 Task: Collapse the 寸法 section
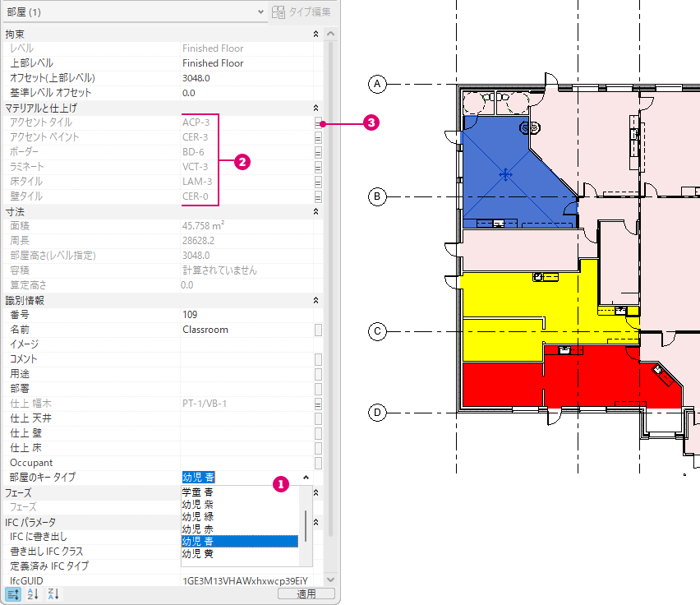point(315,211)
